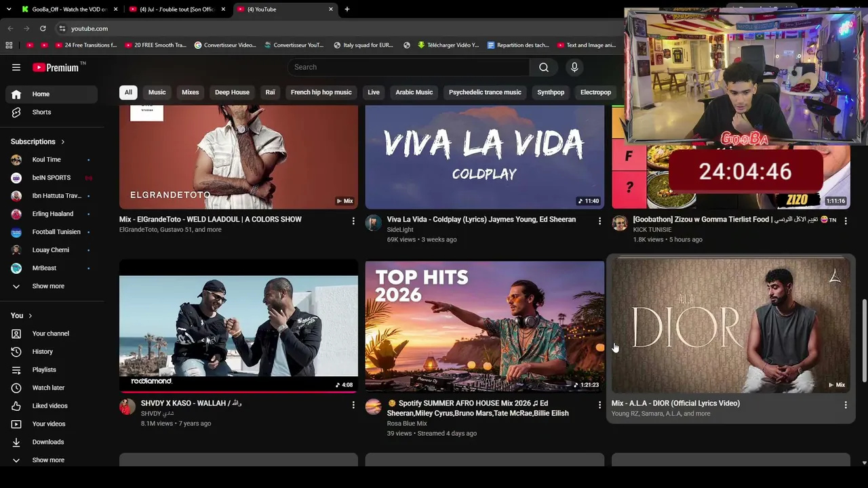
Task: Open the Your videos icon
Action: tap(16, 424)
